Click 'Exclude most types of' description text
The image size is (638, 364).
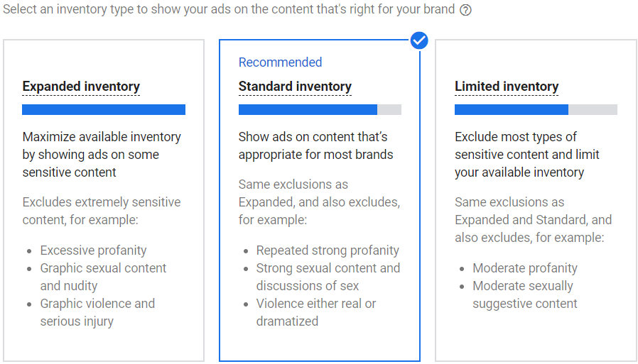527,155
